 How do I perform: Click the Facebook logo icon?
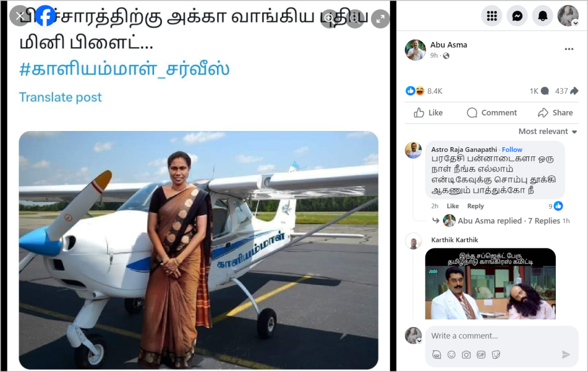(45, 16)
